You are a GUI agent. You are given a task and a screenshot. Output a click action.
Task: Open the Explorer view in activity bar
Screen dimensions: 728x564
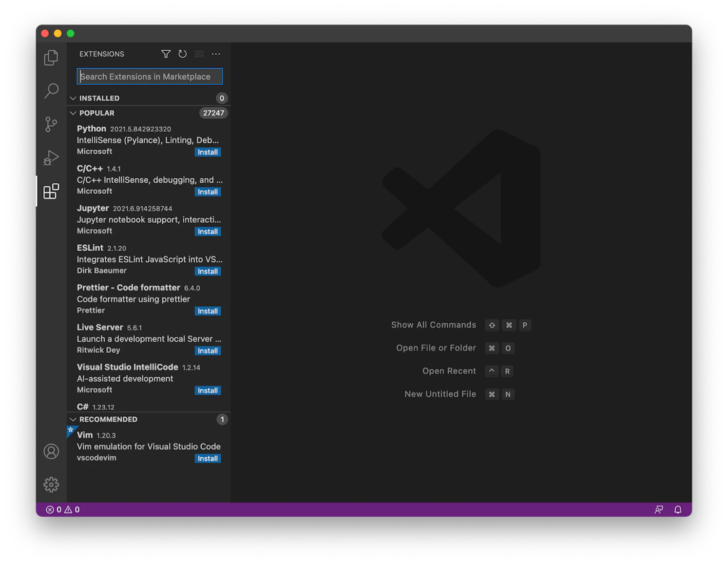point(51,58)
